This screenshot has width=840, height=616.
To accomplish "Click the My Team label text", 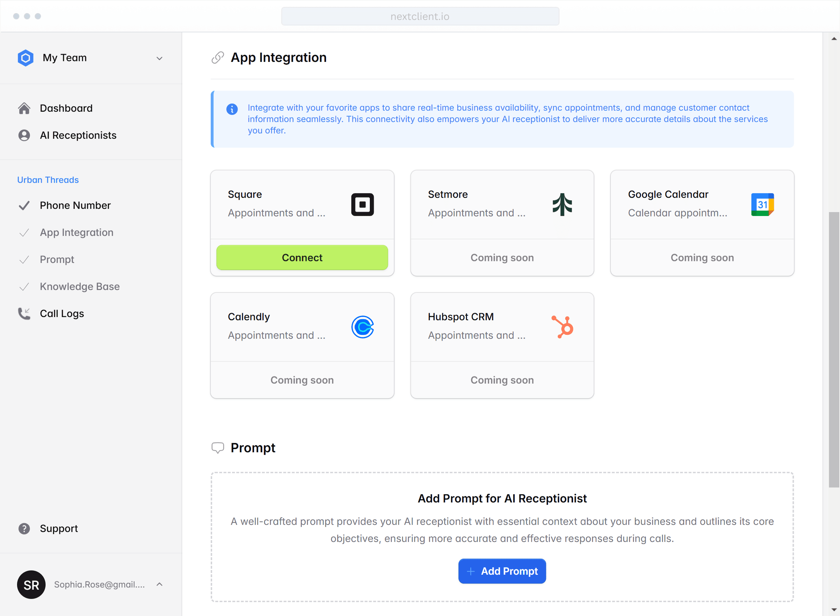I will tap(64, 58).
